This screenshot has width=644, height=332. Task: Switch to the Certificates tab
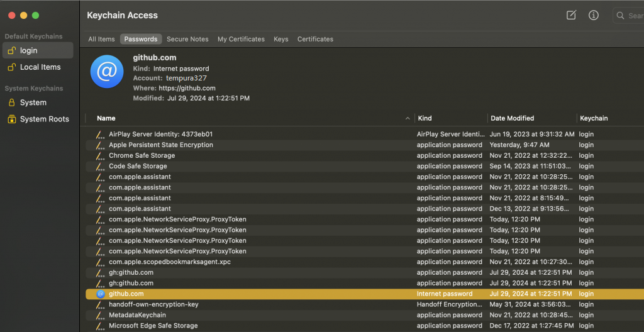316,39
